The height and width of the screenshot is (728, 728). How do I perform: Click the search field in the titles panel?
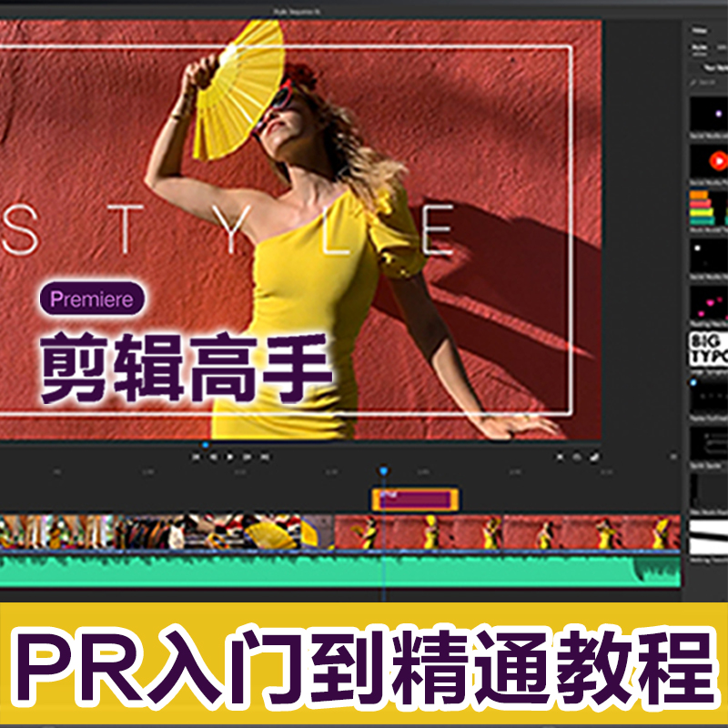point(710,83)
